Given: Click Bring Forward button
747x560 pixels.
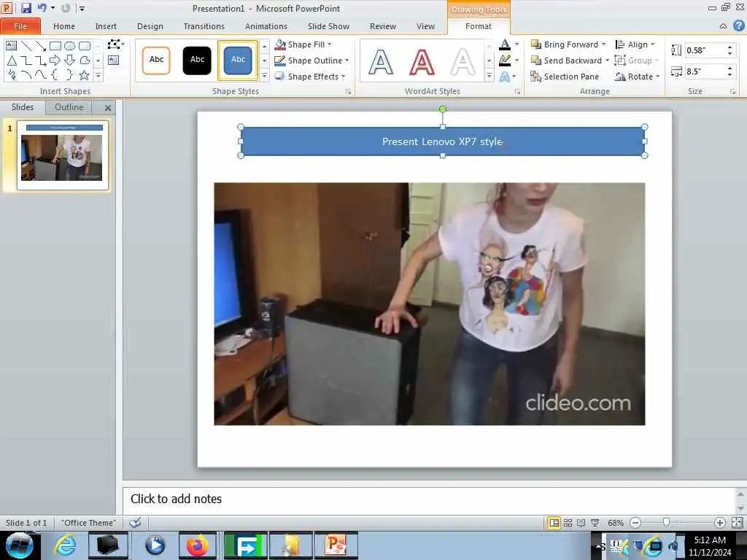Looking at the screenshot, I should pos(565,44).
